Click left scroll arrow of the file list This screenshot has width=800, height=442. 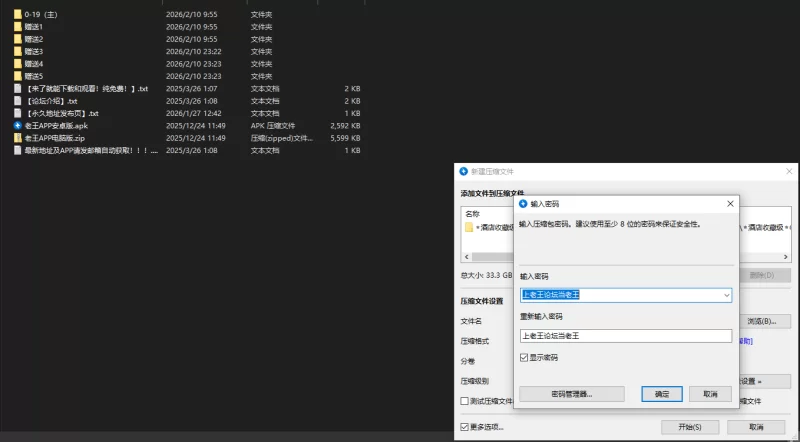coord(466,256)
